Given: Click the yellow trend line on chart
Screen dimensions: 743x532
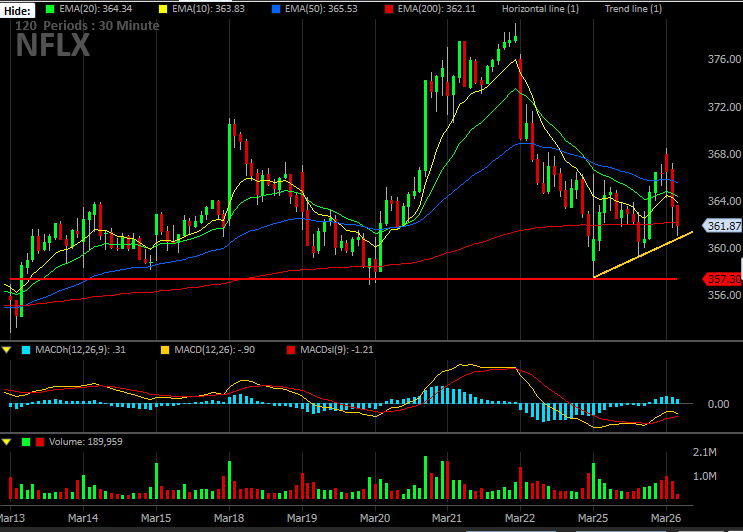Looking at the screenshot, I should [643, 254].
